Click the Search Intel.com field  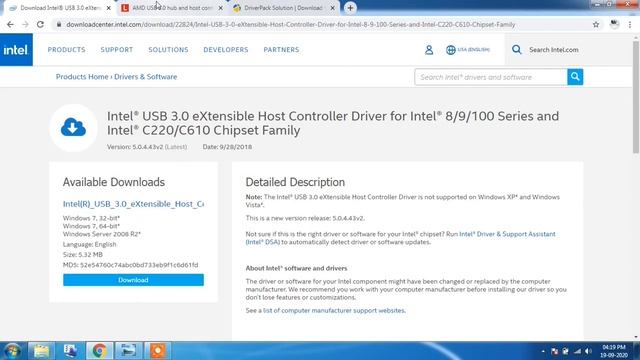click(x=554, y=50)
